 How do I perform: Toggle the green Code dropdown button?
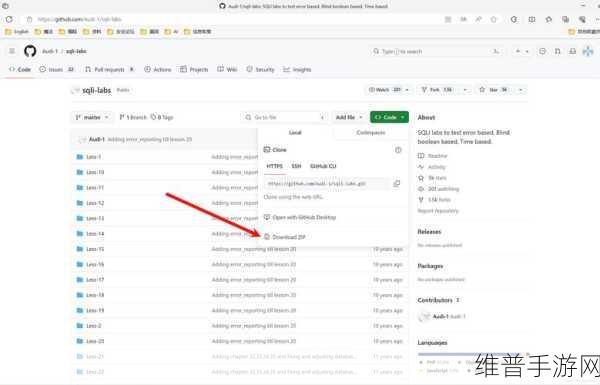click(389, 117)
